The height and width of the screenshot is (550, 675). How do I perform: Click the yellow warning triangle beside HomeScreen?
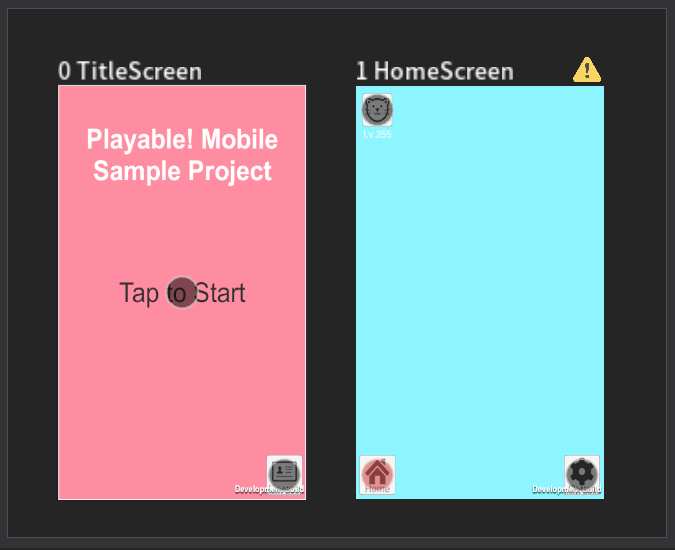pos(587,70)
